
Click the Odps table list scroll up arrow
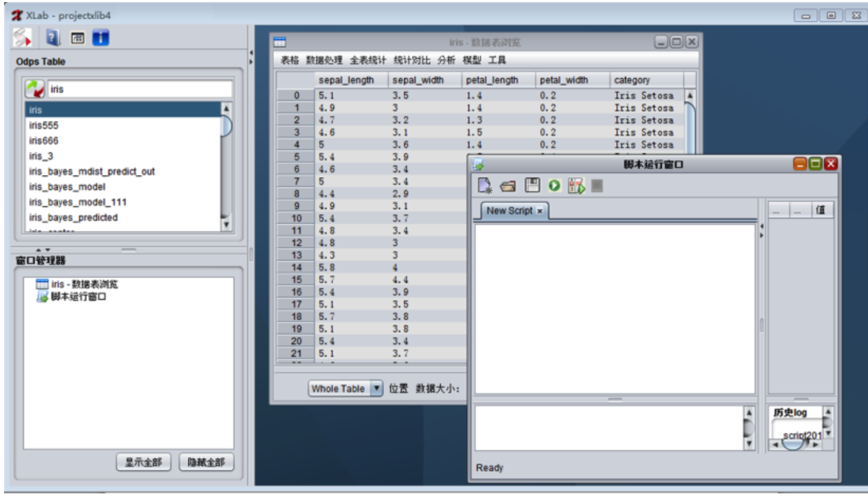(x=226, y=109)
